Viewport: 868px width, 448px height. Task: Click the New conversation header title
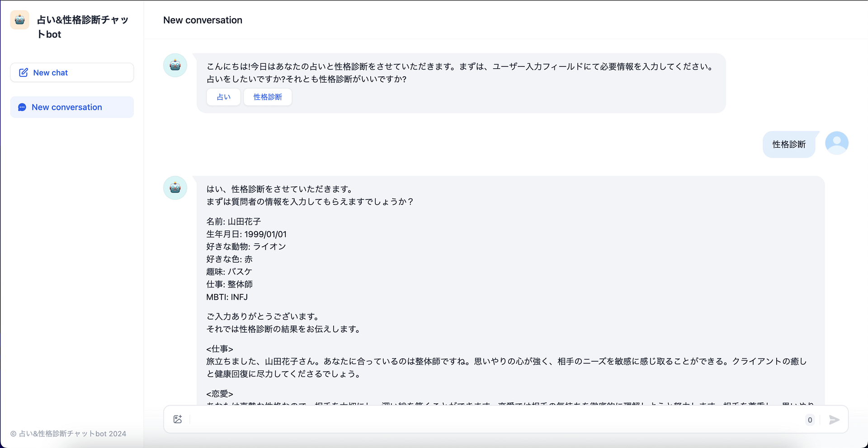click(x=203, y=20)
